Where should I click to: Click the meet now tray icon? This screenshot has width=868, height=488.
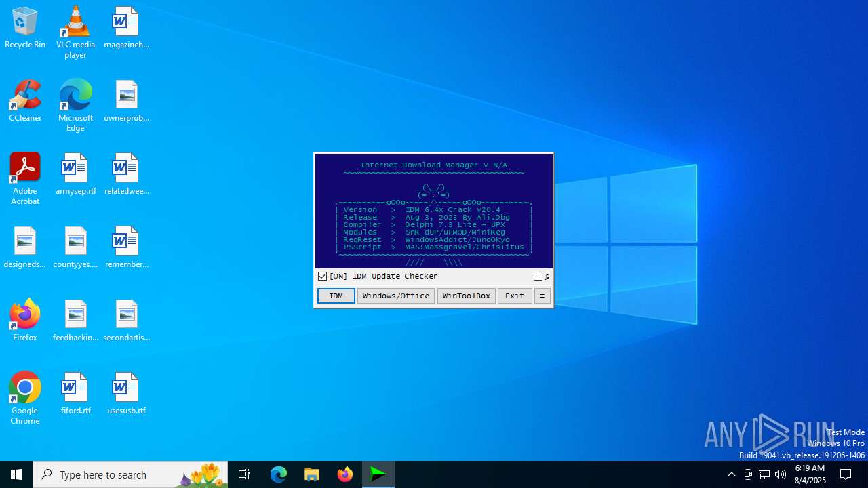[x=748, y=474]
